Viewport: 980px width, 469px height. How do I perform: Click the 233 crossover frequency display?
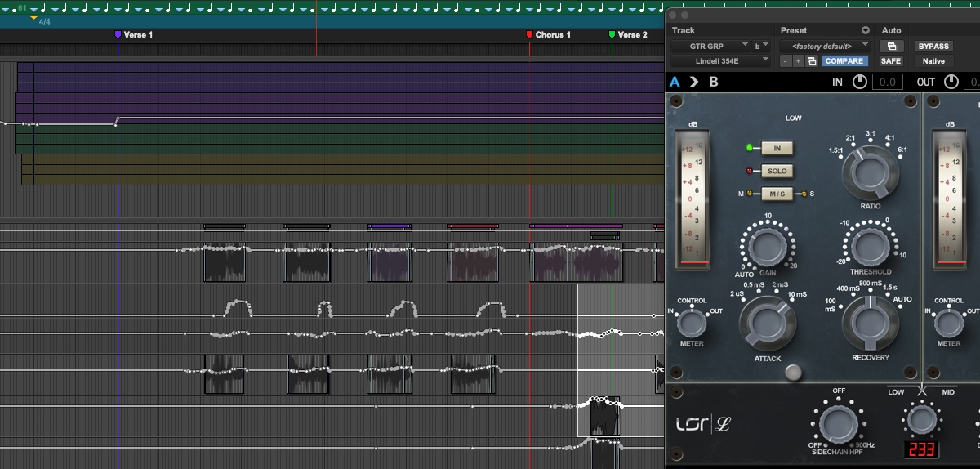[x=921, y=449]
